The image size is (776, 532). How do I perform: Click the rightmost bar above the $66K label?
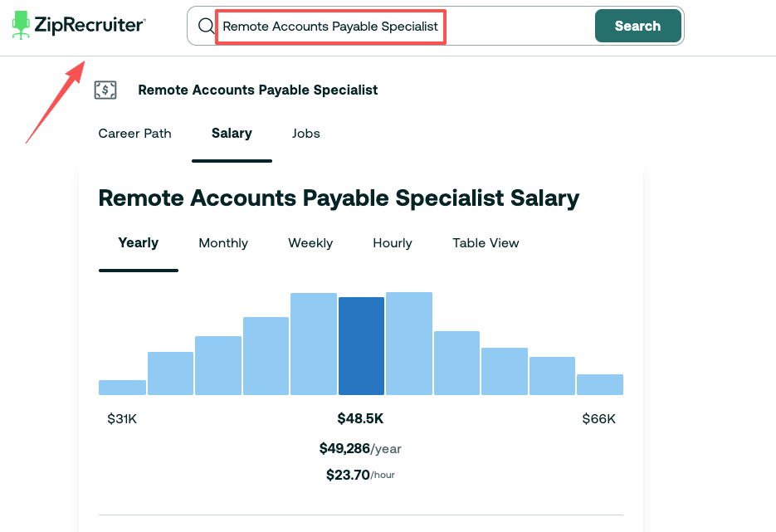pos(599,384)
